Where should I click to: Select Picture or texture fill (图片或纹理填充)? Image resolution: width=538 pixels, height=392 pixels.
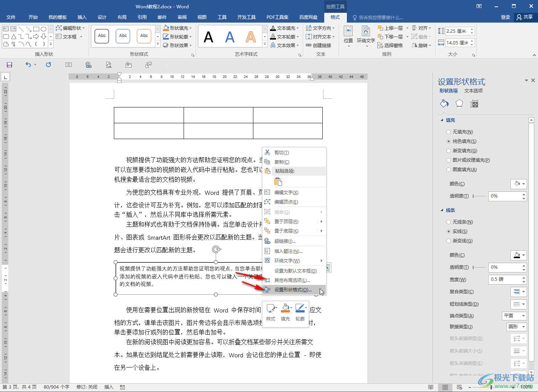point(468,160)
